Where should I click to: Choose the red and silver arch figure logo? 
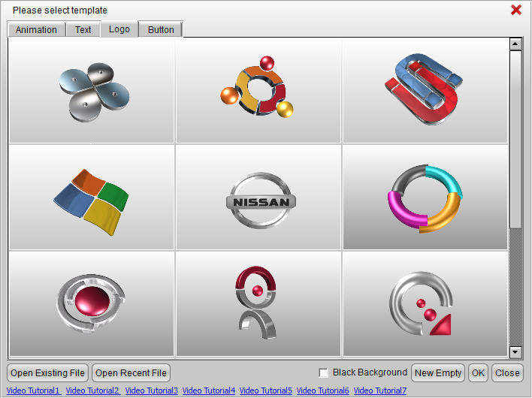258,303
